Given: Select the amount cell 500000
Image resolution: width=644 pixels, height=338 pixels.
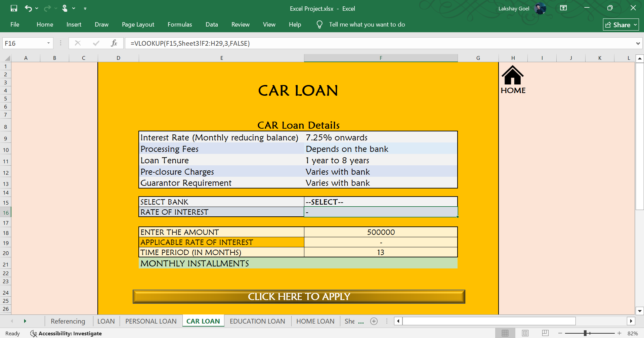Looking at the screenshot, I should 381,232.
